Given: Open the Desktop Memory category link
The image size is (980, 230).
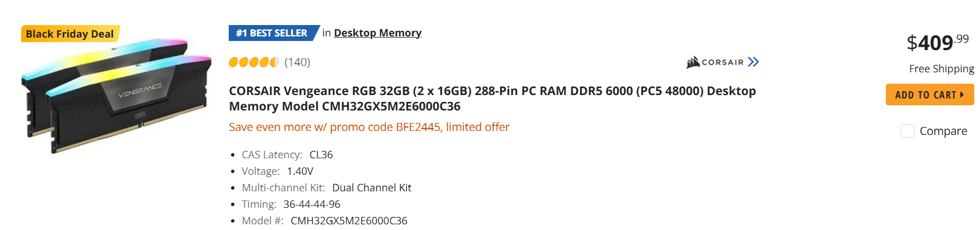Looking at the screenshot, I should click(x=378, y=33).
